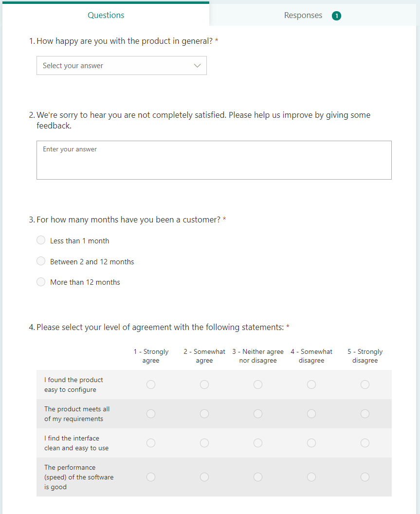Select 'Less than 1 month' option
Screen dimensions: 420x514
coord(41,240)
